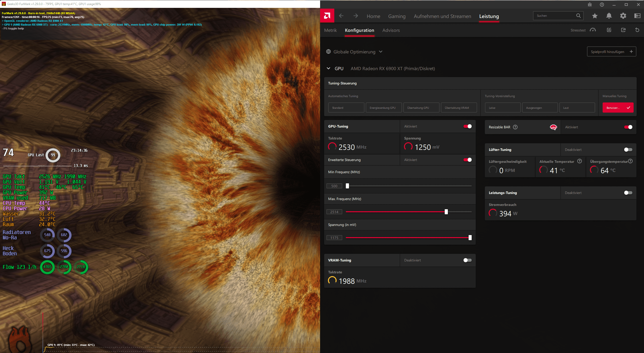Click the Min Frequenz value field 500
This screenshot has width=644, height=353.
(x=334, y=186)
